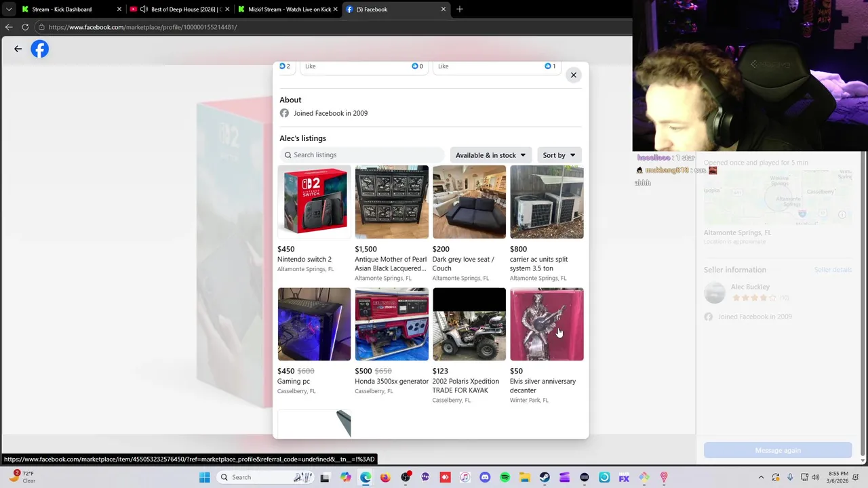Click the Nintendo switch 2 title
This screenshot has width=868, height=488.
(x=304, y=260)
